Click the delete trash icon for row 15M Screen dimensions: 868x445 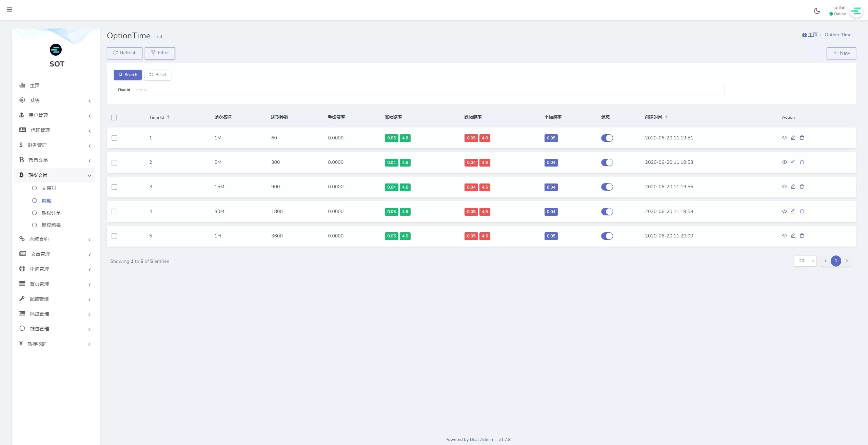802,187
